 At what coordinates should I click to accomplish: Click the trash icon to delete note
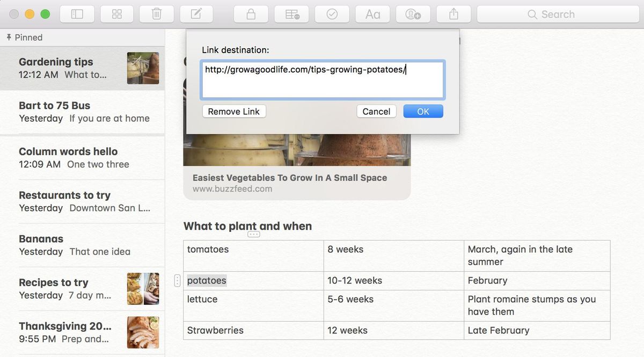pos(157,14)
